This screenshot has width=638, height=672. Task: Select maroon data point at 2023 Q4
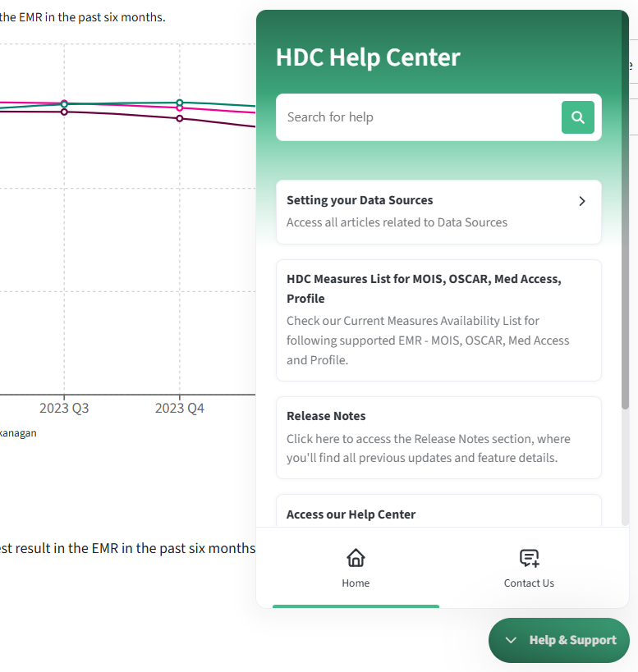180,119
